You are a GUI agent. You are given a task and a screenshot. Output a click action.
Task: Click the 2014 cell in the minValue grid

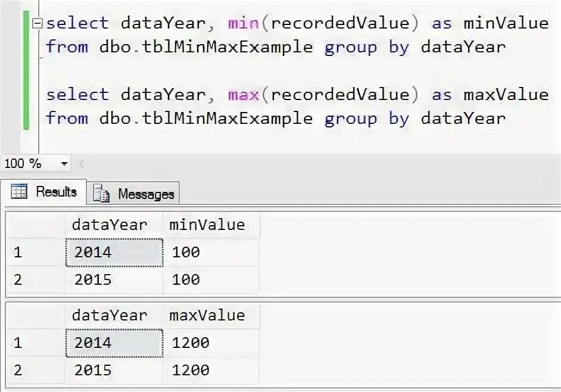(x=113, y=253)
